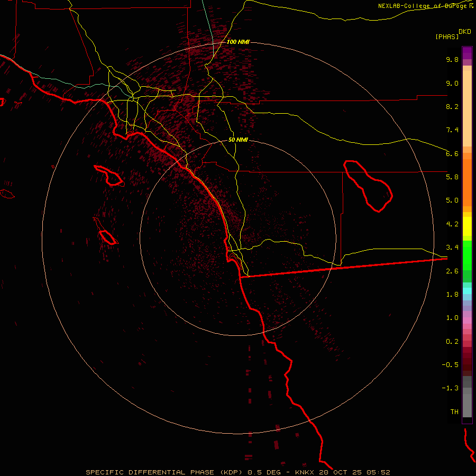Viewport: 476px width, 476px height.
Task: Pick the purple swatch atop the color bar
Action: pos(467,53)
